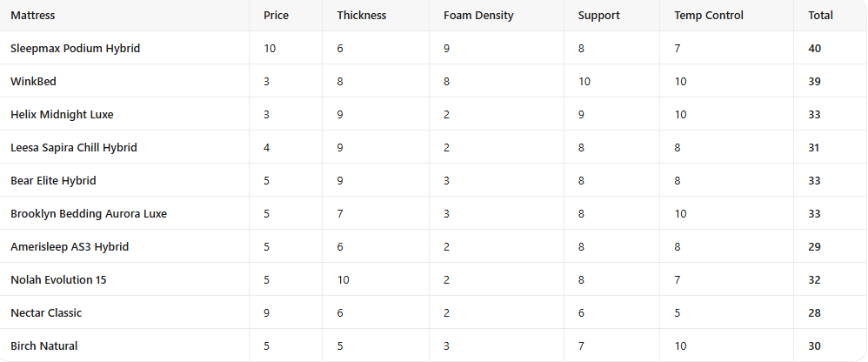Click the Price column header
This screenshot has width=868, height=362.
pyautogui.click(x=277, y=16)
